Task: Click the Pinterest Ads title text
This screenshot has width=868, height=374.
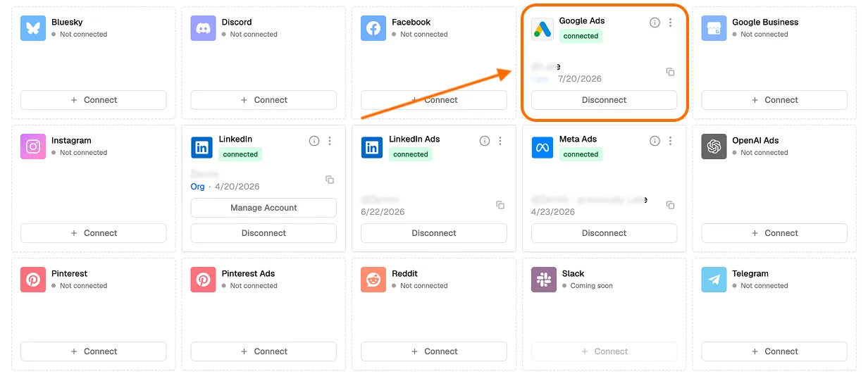Action: coord(248,273)
